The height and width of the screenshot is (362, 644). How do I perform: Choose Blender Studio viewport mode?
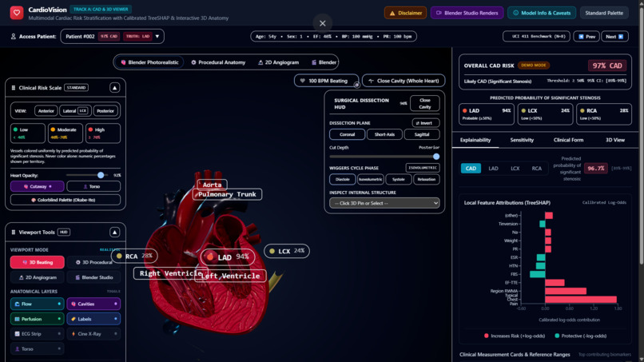click(93, 277)
